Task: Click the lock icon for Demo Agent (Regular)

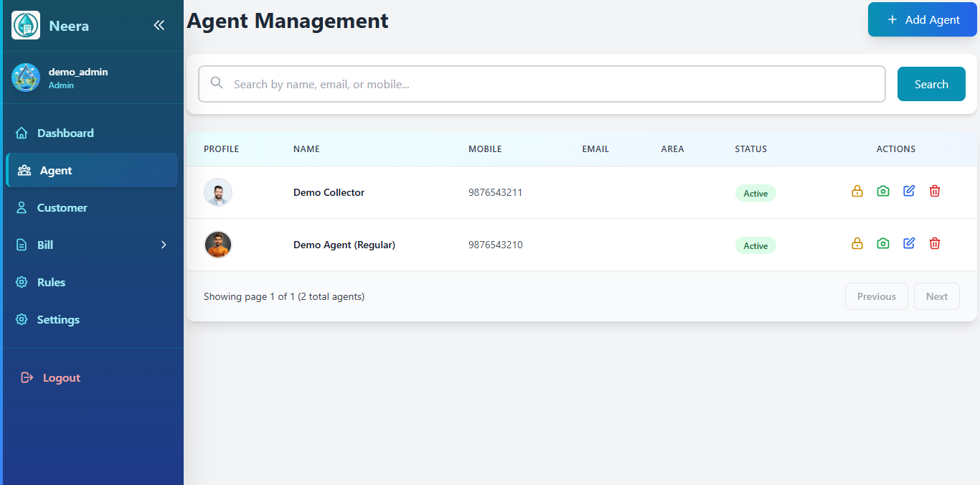Action: pyautogui.click(x=857, y=243)
